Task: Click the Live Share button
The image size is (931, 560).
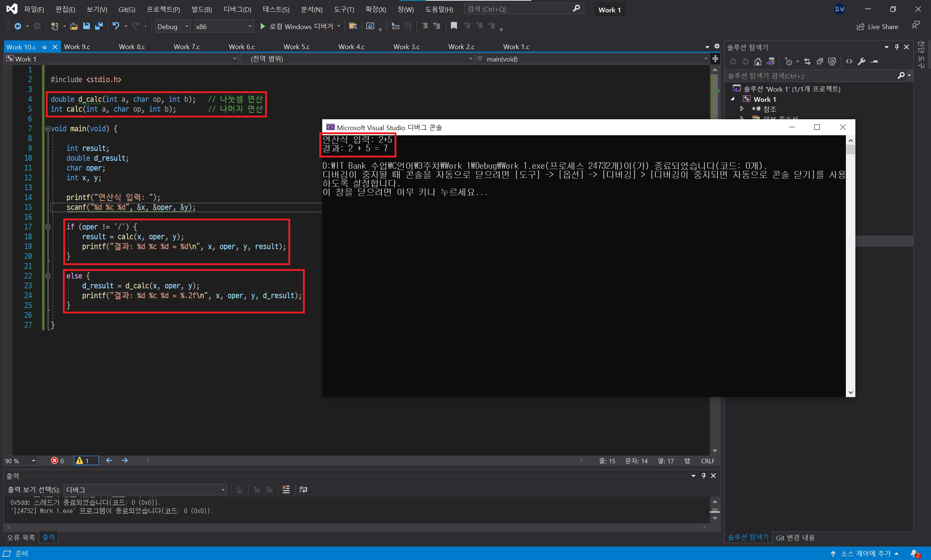Action: (x=877, y=27)
